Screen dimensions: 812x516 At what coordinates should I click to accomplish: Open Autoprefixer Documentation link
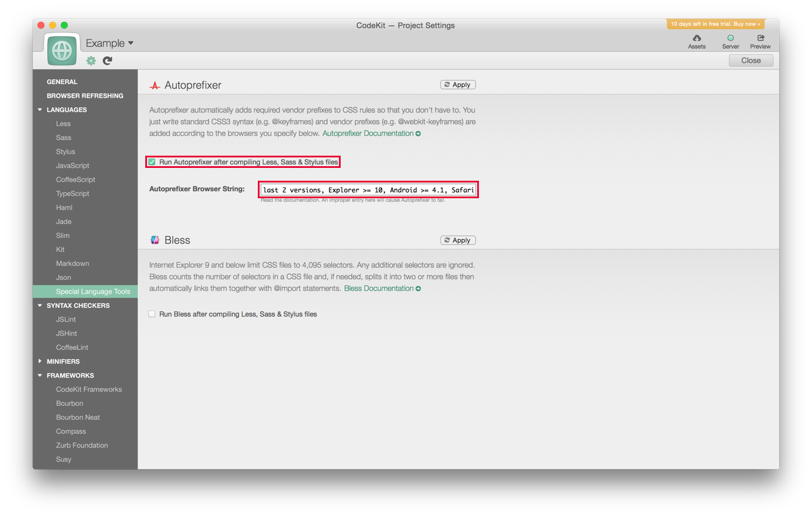tap(368, 134)
